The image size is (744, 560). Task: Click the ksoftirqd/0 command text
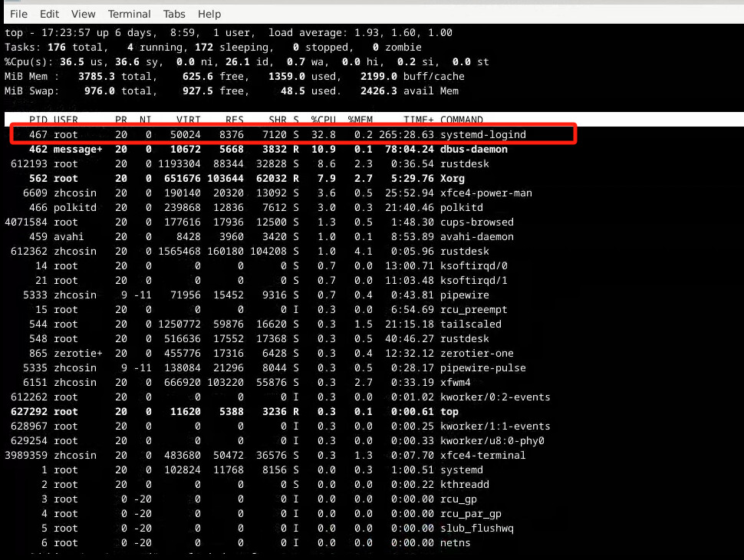click(x=473, y=265)
